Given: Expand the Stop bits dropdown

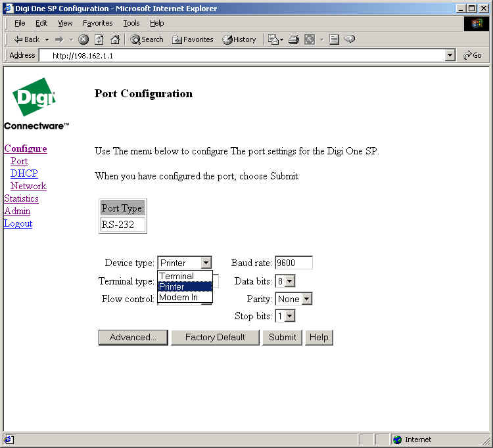Looking at the screenshot, I should [x=285, y=316].
